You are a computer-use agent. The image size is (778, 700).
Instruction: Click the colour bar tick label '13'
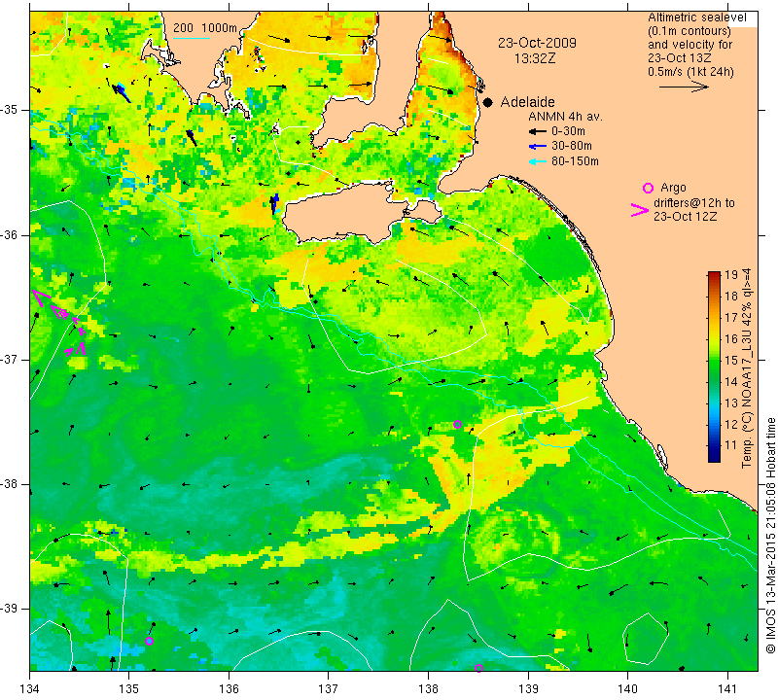tap(731, 402)
